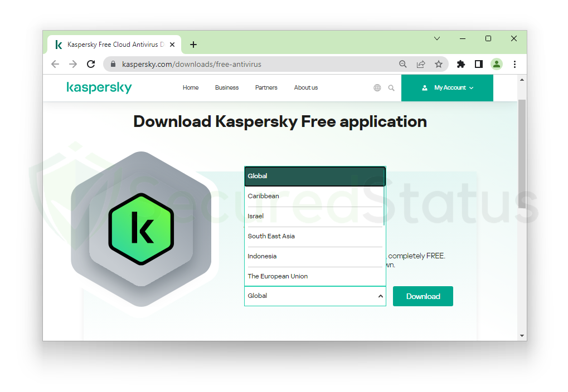Open the website search magnifier

(x=391, y=87)
